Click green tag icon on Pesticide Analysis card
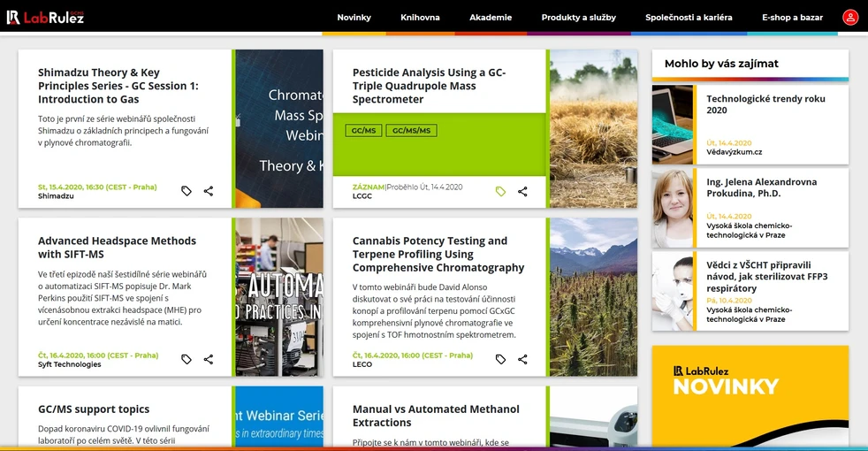 (x=500, y=191)
